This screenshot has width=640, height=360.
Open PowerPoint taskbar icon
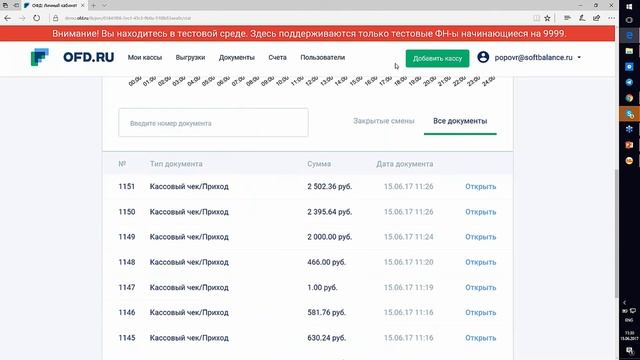pyautogui.click(x=629, y=145)
